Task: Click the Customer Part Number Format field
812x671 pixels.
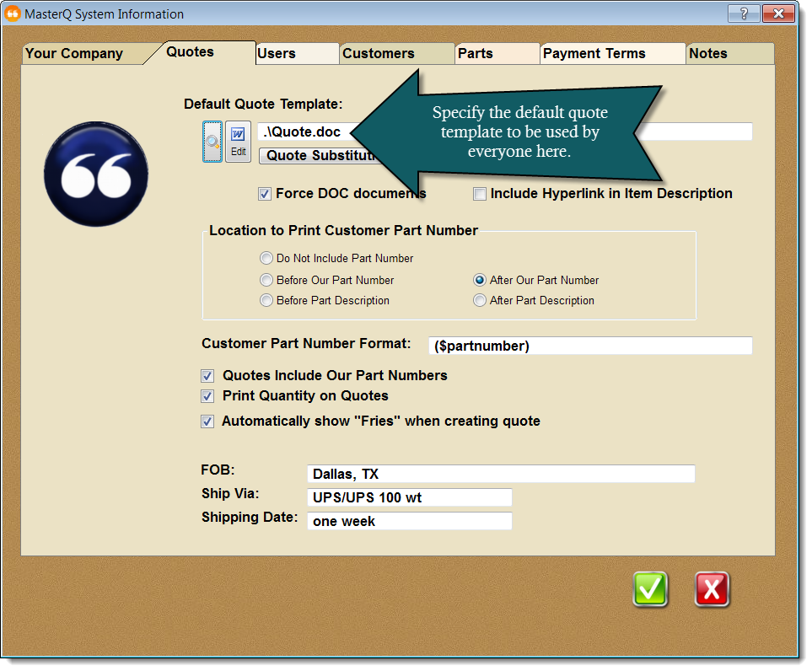Action: click(x=589, y=346)
